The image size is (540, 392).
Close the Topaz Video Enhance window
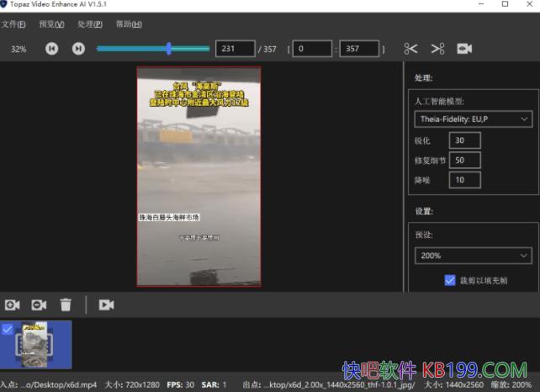pyautogui.click(x=530, y=4)
